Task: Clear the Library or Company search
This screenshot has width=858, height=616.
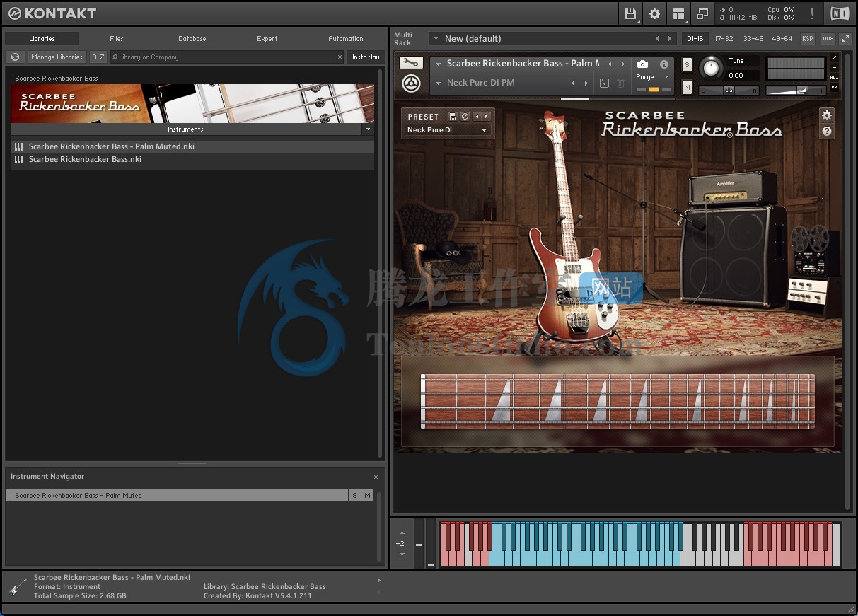Action: [339, 57]
